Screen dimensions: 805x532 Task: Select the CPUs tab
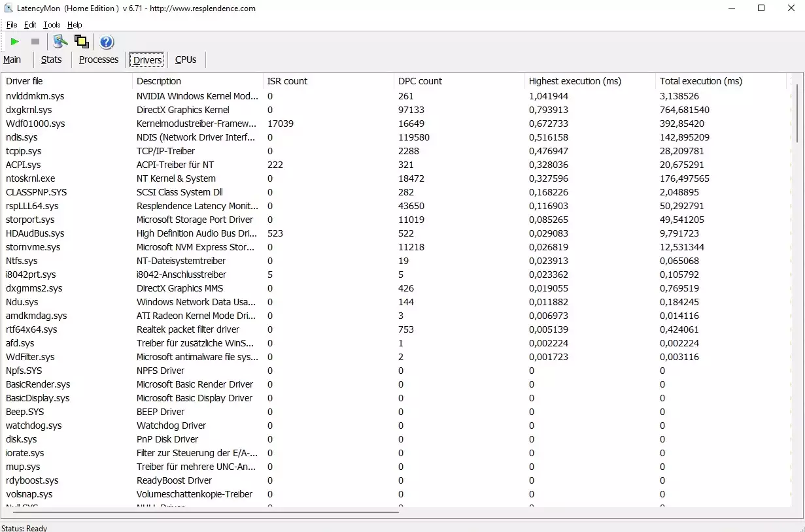click(x=186, y=59)
